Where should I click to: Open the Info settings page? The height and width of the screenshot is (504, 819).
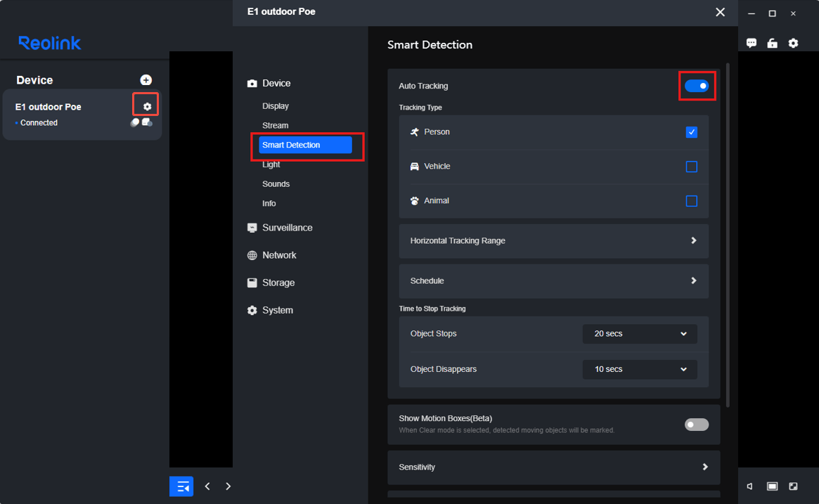(269, 203)
